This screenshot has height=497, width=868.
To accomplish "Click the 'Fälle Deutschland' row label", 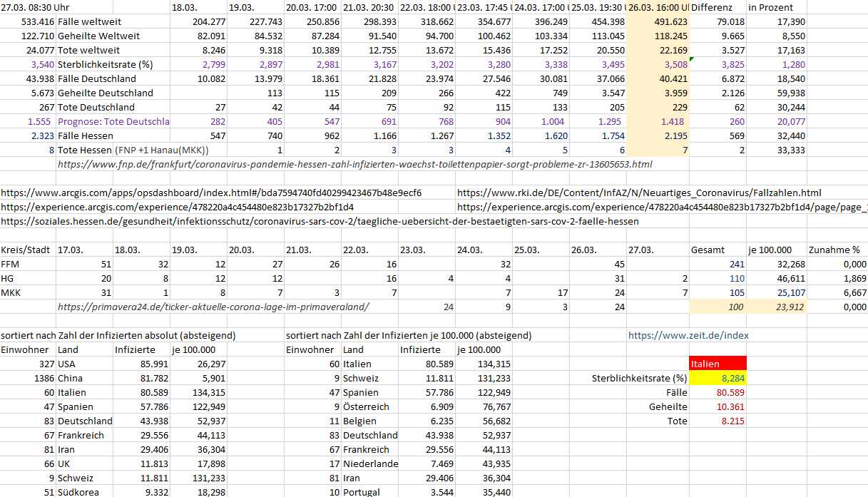I will pyautogui.click(x=96, y=78).
